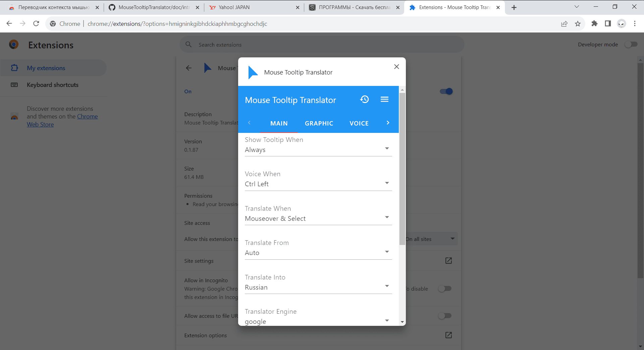Click the popup vertical scrollbar thumb

(402, 169)
